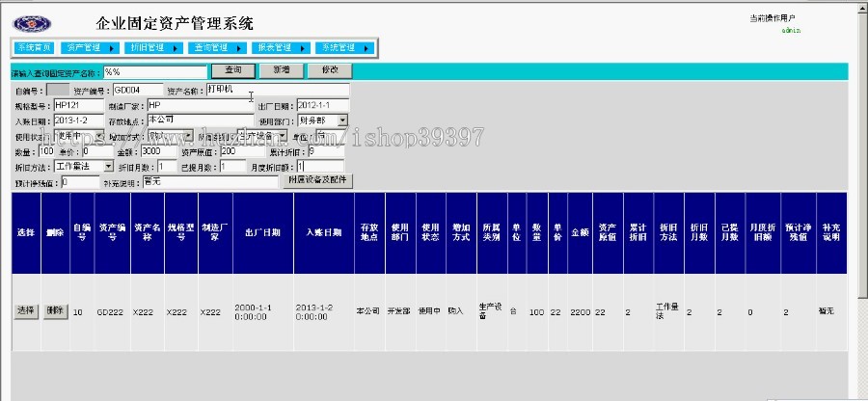Click the 本公司 location cell in table
Screen dimensions: 868x401
coord(368,310)
